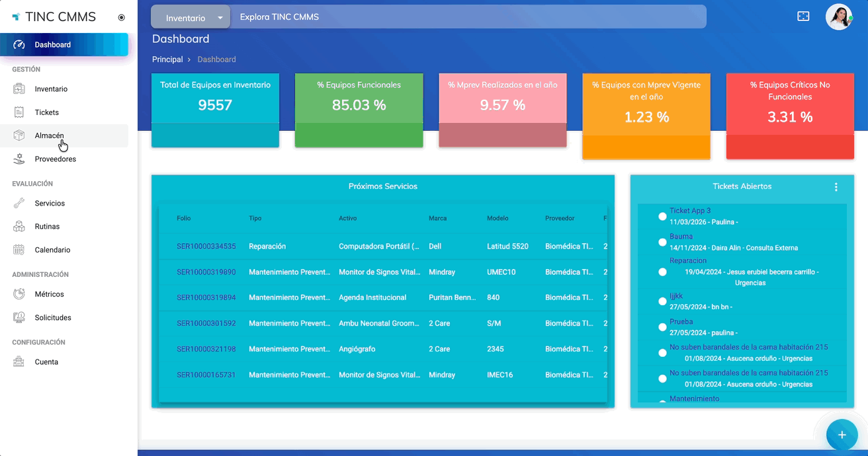Toggle the sidebar pin radio button
This screenshot has height=456, width=868.
pos(121,18)
